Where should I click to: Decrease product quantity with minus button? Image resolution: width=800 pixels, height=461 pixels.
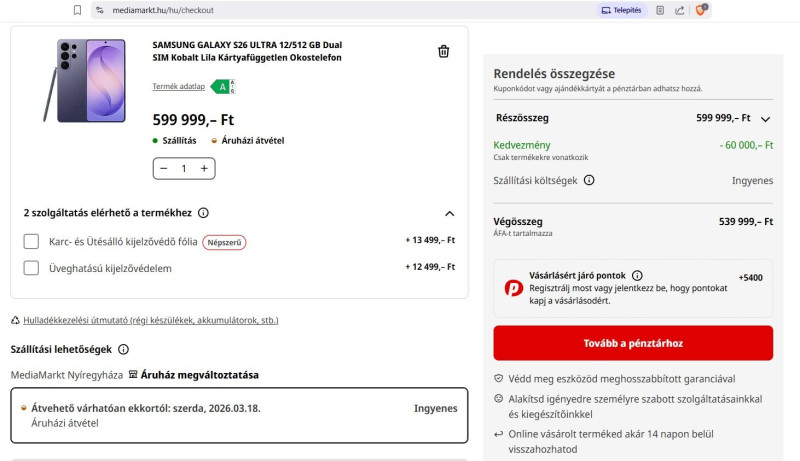[164, 169]
